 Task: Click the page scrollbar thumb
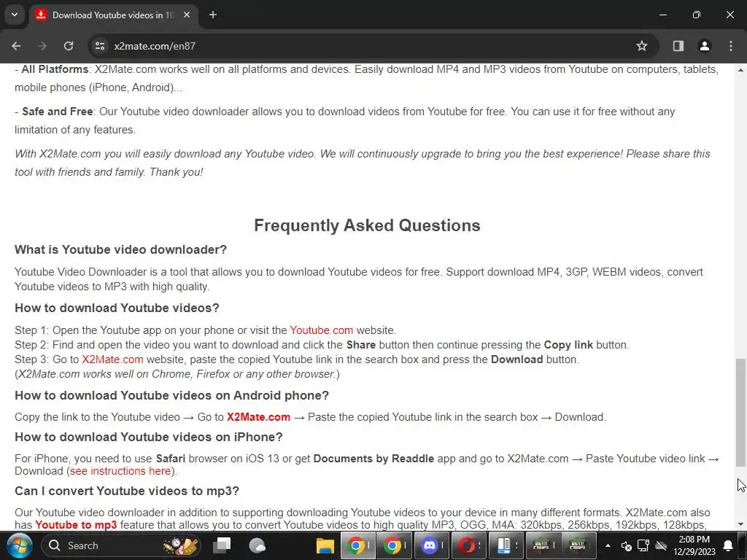pos(740,413)
